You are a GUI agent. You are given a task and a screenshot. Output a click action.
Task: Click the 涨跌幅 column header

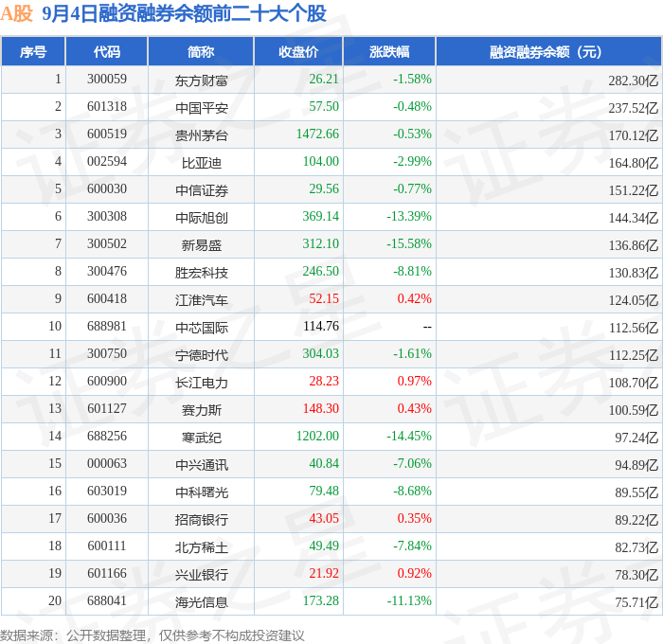[x=389, y=51]
